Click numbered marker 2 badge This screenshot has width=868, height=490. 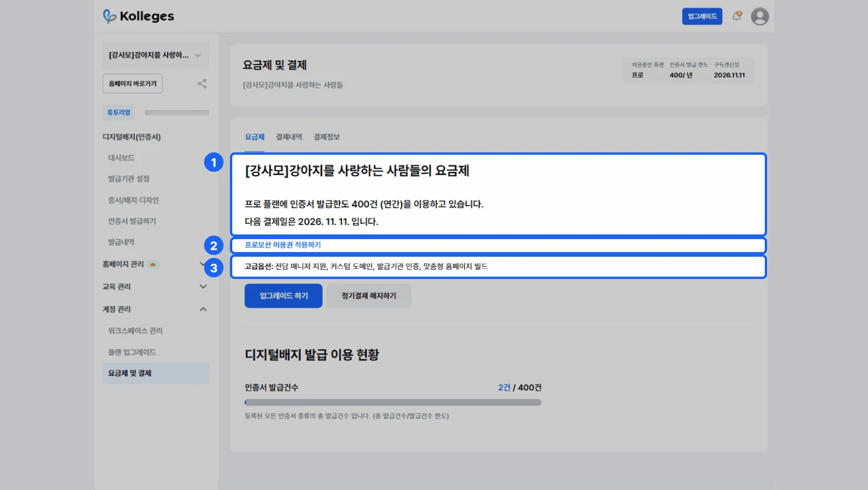pos(213,246)
